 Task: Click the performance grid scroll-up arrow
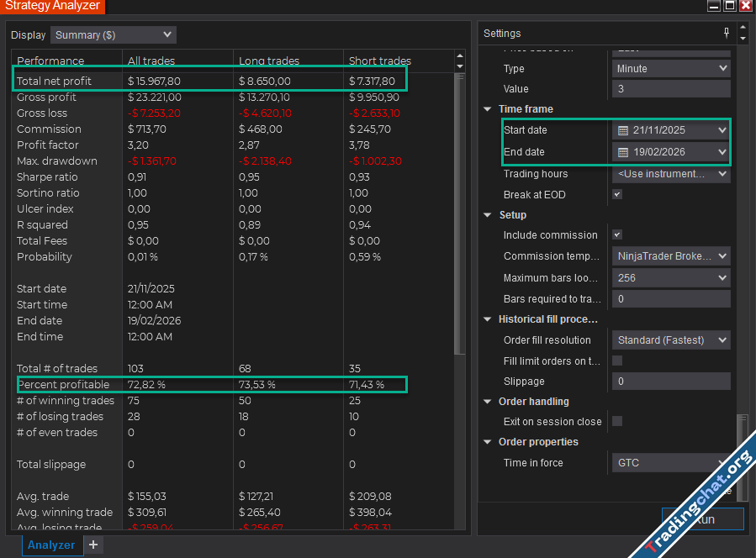[x=459, y=56]
